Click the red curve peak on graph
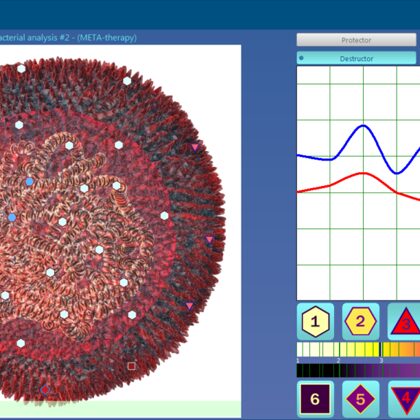420x420 pixels. [364, 173]
